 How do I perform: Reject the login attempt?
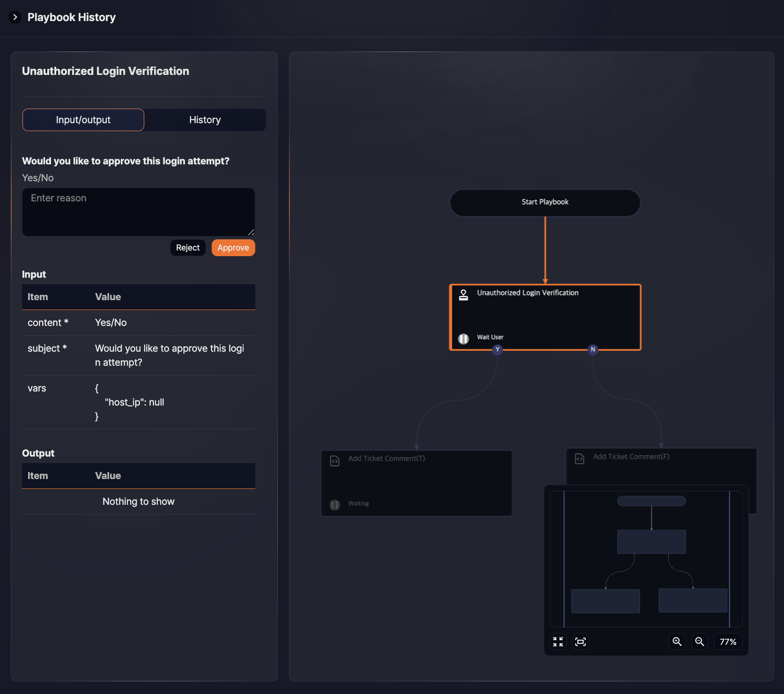click(x=188, y=248)
